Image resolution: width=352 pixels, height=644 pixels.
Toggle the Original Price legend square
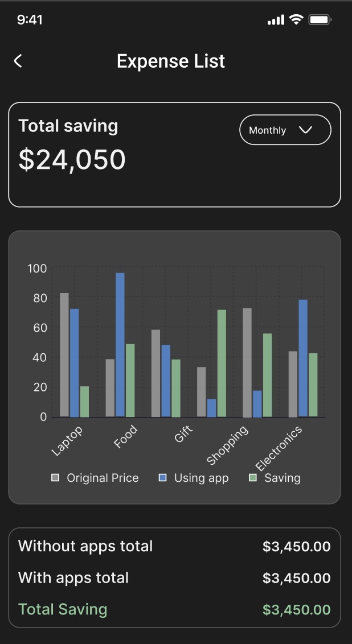coord(55,478)
